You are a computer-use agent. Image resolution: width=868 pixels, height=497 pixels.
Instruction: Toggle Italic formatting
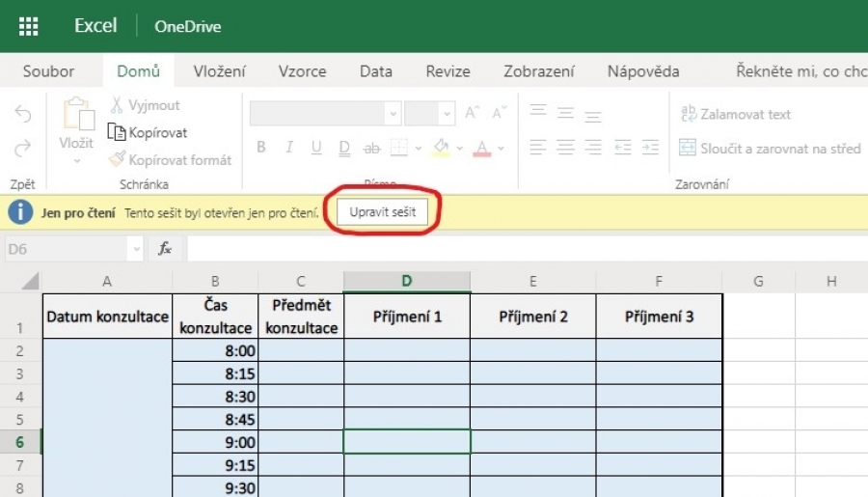[x=288, y=148]
